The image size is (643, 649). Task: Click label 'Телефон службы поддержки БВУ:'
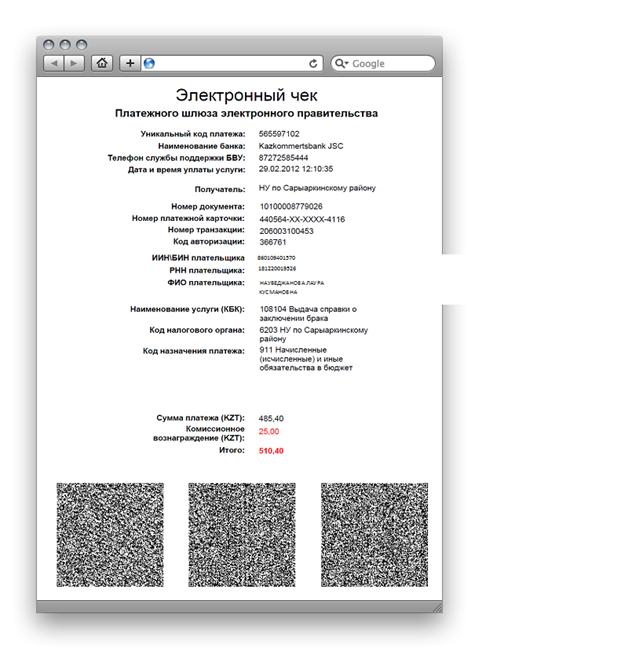tap(176, 158)
